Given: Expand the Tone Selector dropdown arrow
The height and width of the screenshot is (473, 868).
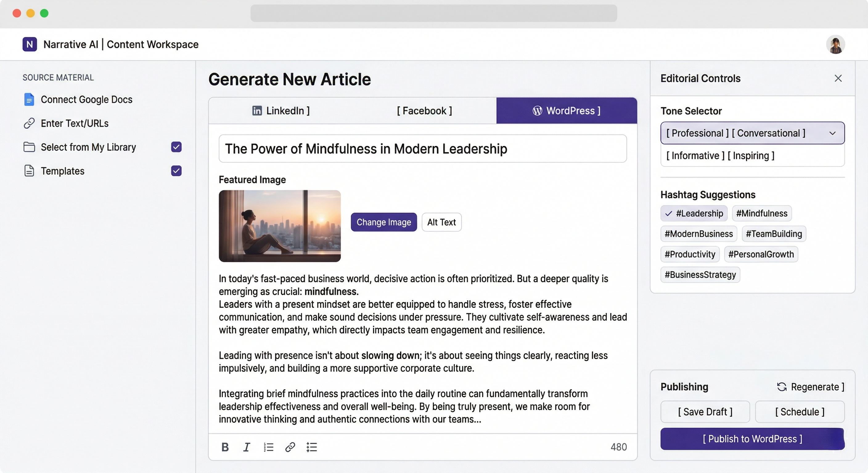Looking at the screenshot, I should 832,133.
